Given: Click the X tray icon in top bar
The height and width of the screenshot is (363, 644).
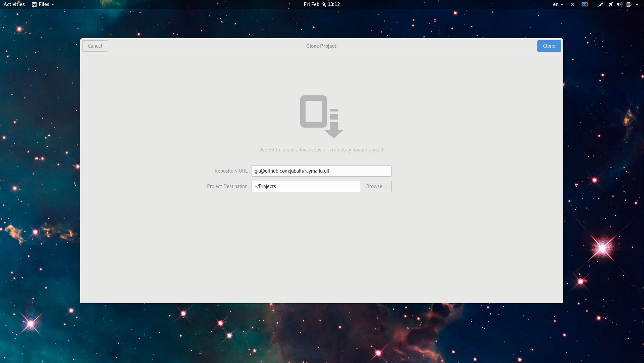Looking at the screenshot, I should [573, 4].
